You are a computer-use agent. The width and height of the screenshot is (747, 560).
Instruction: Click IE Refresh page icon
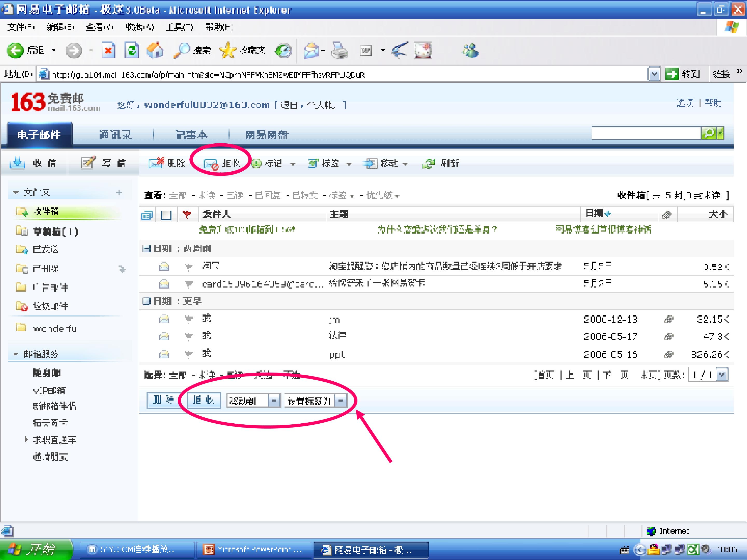coord(132,51)
